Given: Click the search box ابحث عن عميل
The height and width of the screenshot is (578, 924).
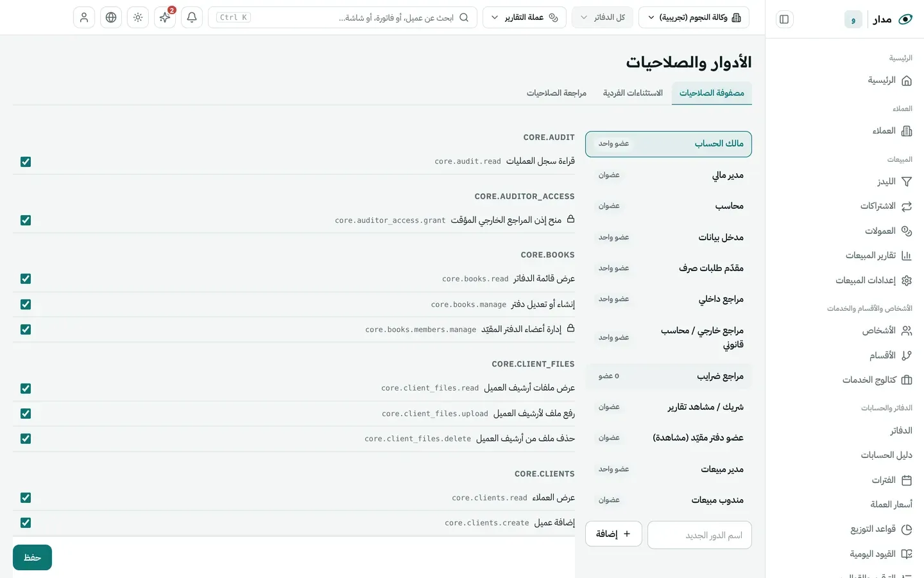Looking at the screenshot, I should tap(343, 17).
